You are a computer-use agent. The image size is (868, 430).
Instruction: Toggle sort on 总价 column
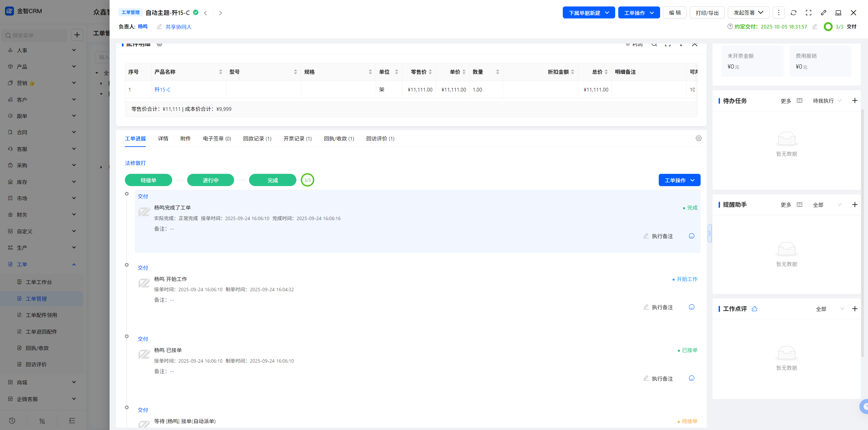[606, 72]
